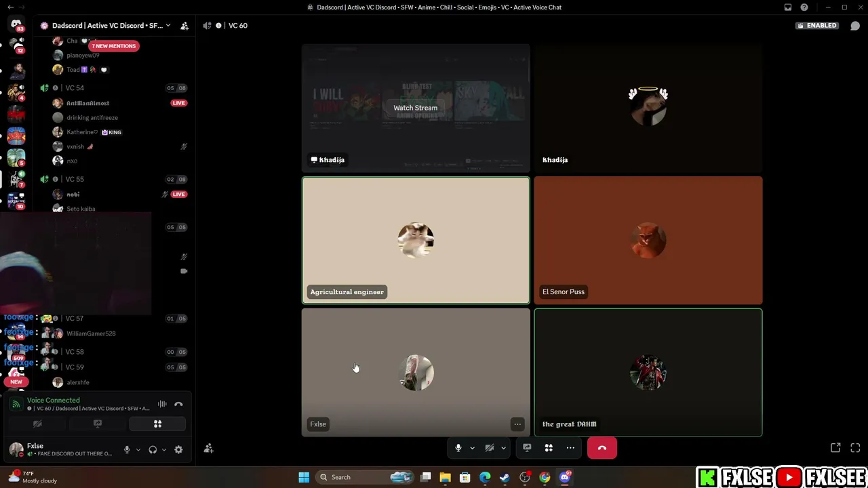The image size is (868, 488).
Task: Open output device options next to headphones
Action: [x=164, y=449]
